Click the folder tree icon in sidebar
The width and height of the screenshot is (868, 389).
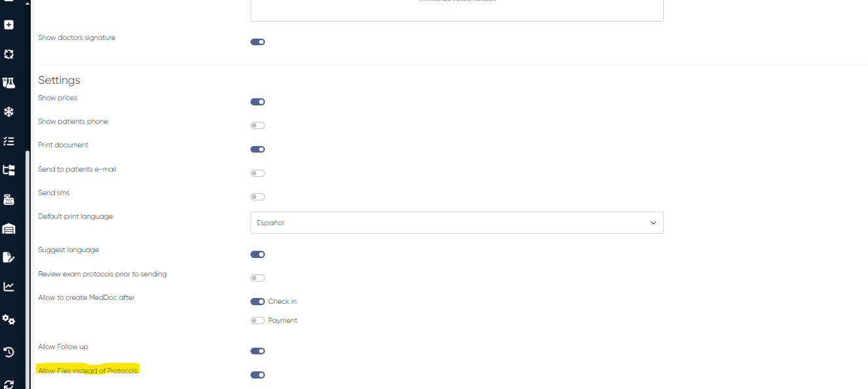point(9,170)
